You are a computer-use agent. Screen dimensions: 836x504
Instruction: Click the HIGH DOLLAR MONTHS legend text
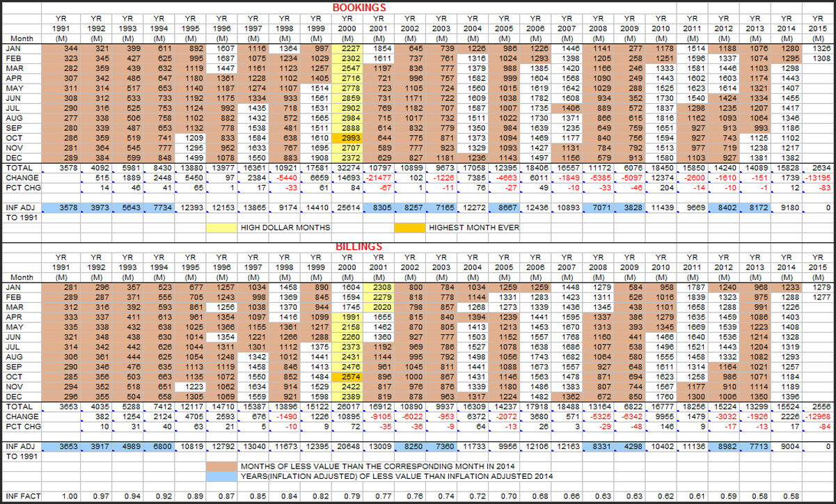[x=284, y=228]
